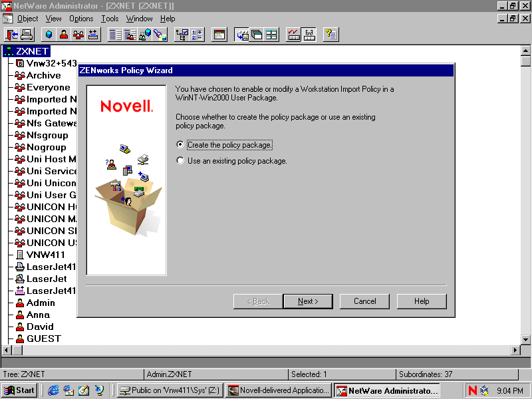The height and width of the screenshot is (399, 532).
Task: Click the eyeglasses toolbar icon
Action: point(309,35)
